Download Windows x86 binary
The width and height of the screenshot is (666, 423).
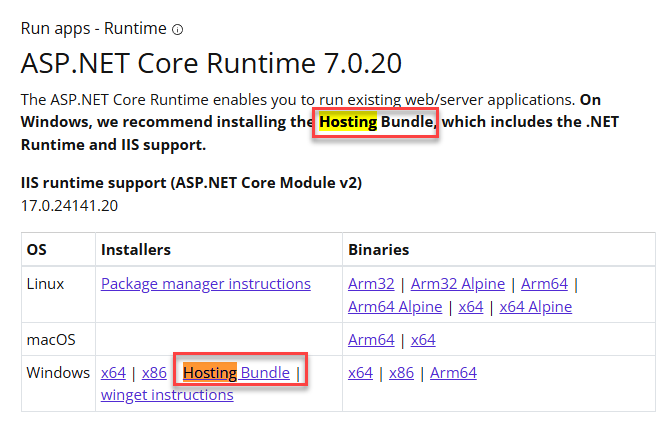401,372
